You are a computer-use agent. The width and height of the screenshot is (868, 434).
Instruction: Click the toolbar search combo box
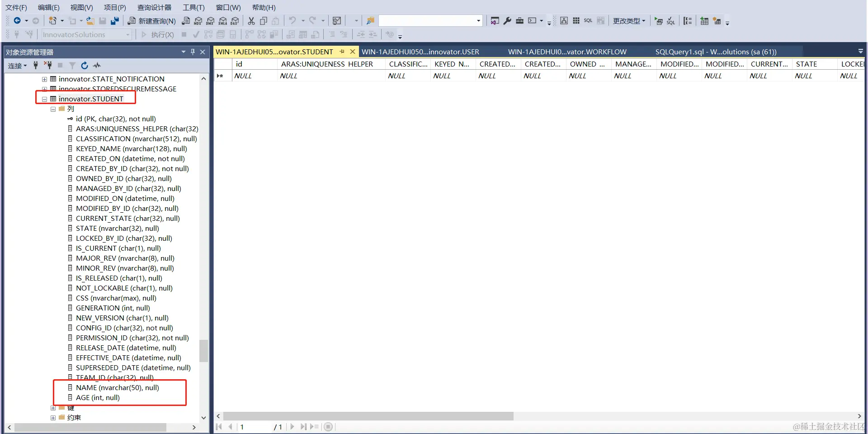point(430,21)
